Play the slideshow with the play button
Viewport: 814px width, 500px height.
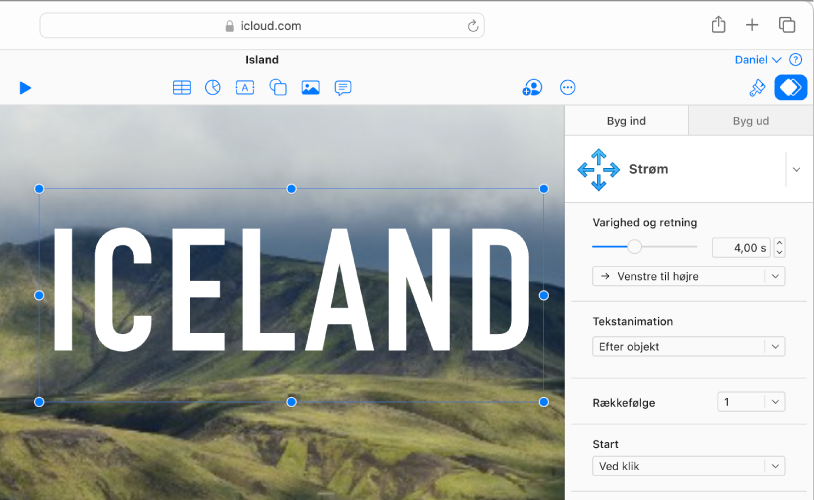point(25,88)
